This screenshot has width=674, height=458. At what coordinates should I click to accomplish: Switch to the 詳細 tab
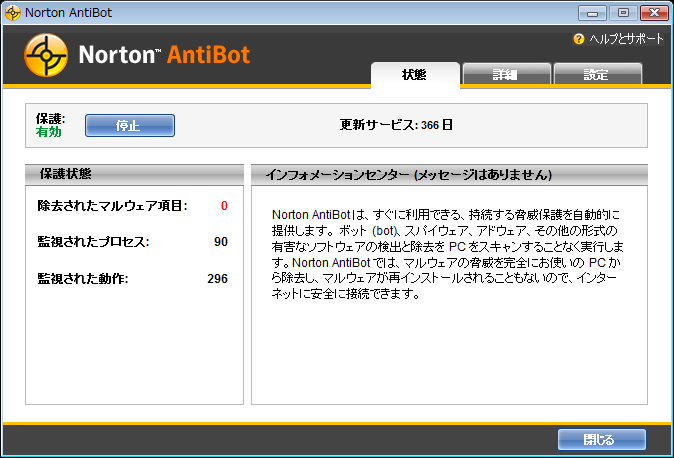tap(506, 75)
